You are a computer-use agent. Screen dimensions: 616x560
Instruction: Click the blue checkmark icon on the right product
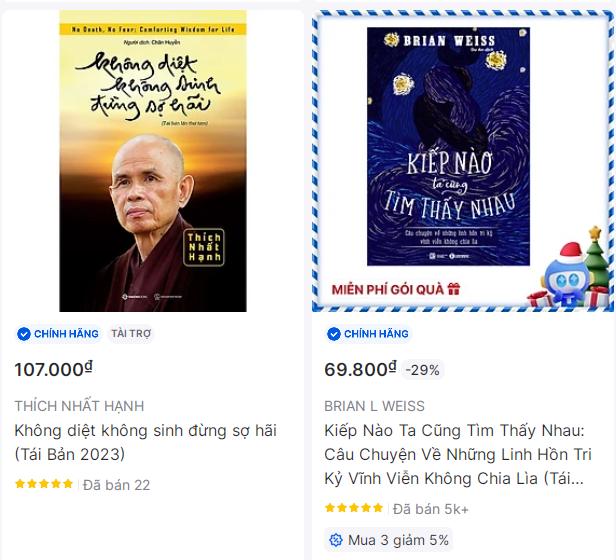click(334, 334)
